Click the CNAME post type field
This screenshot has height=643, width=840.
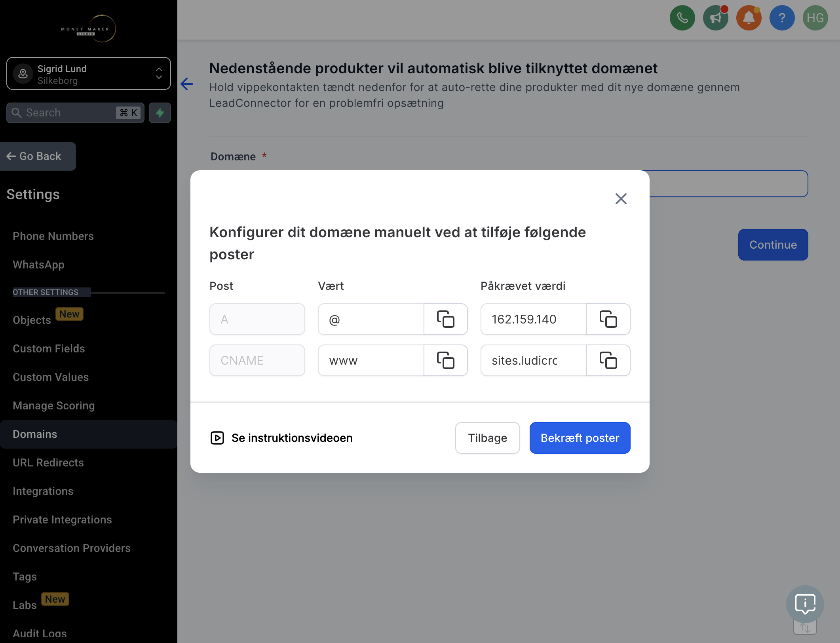257,360
